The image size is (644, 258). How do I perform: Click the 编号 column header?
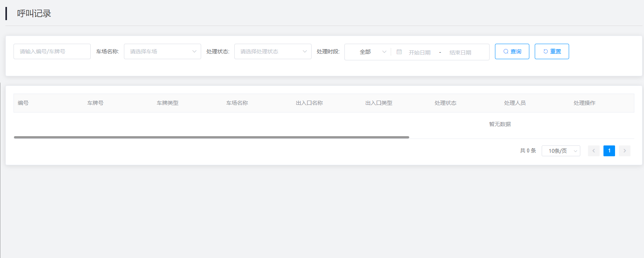(x=23, y=103)
